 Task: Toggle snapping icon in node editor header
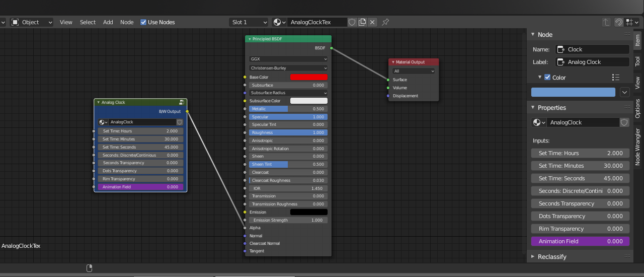619,22
